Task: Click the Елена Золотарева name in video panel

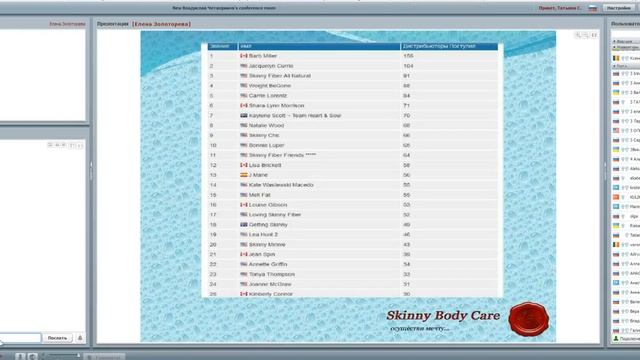Action: 67,24
